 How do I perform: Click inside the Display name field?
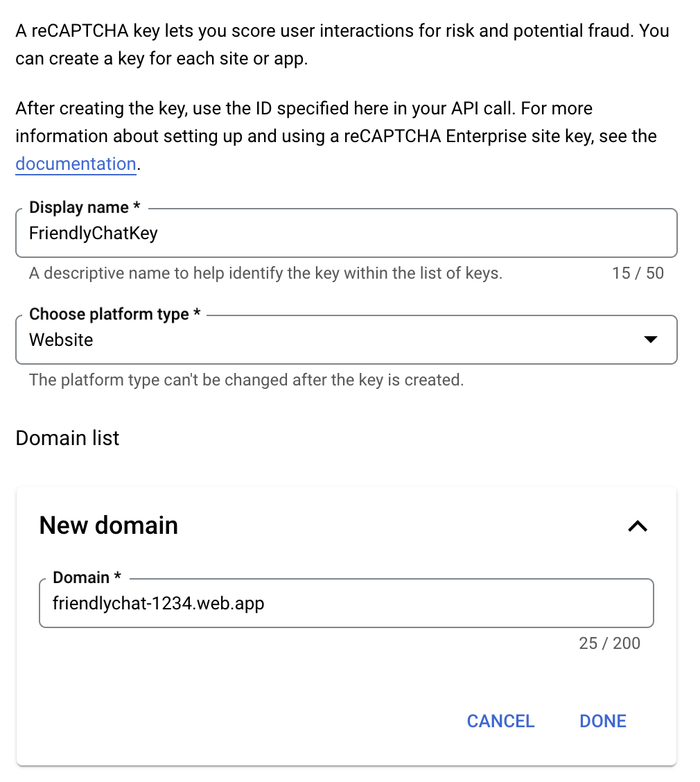click(277, 233)
